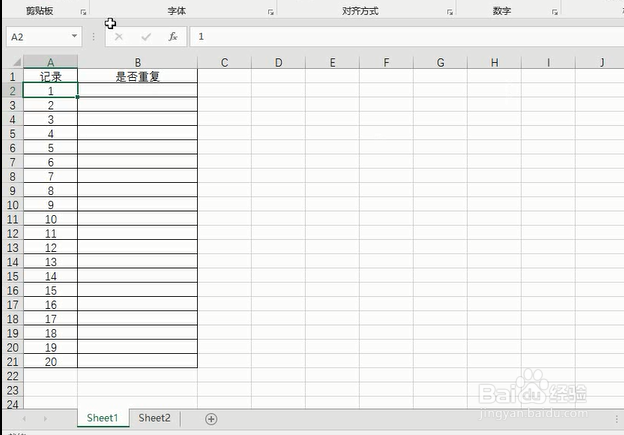The height and width of the screenshot is (435, 624).
Task: Add a new sheet with plus icon
Action: 211,419
